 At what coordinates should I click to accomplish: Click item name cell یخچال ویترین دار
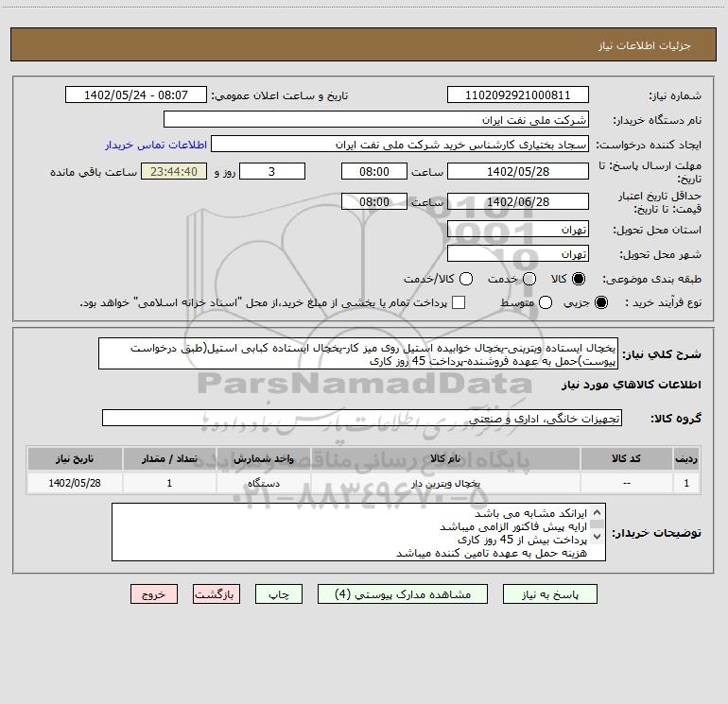[445, 483]
